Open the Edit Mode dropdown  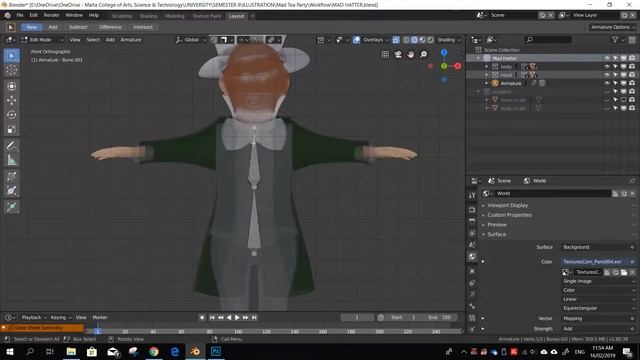pos(43,40)
